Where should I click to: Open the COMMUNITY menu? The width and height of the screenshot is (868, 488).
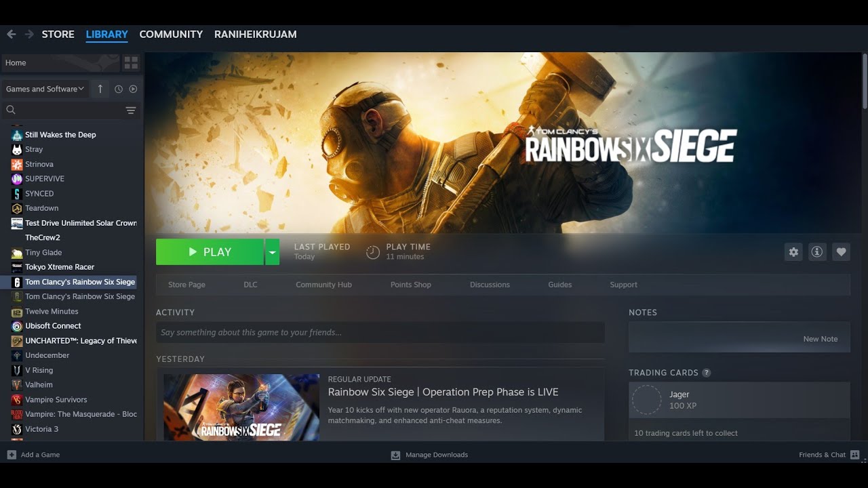click(171, 34)
